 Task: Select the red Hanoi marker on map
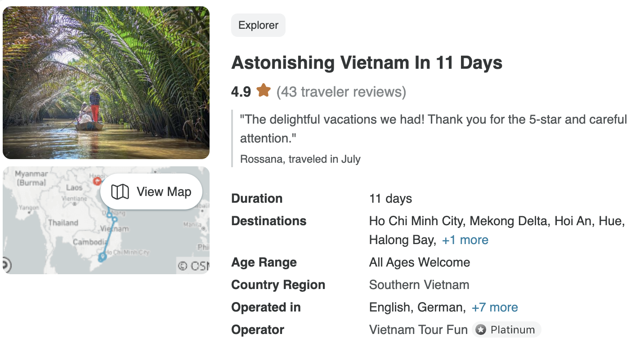(97, 181)
